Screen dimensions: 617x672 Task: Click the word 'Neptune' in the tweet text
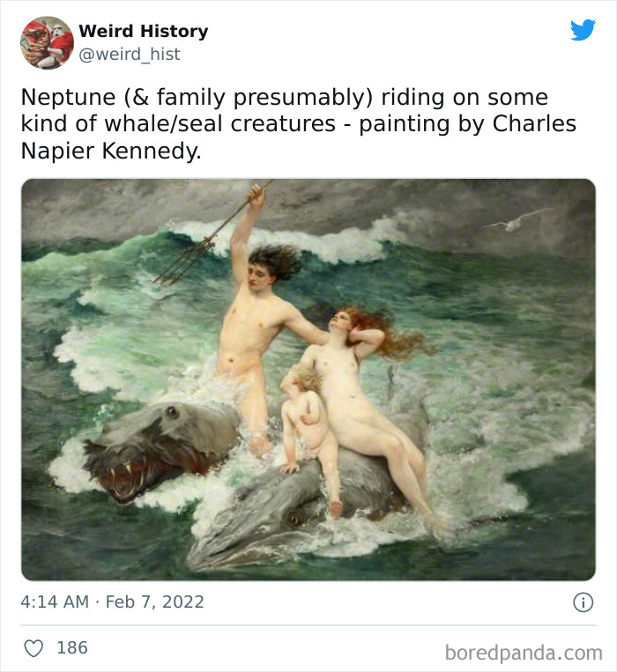point(68,97)
